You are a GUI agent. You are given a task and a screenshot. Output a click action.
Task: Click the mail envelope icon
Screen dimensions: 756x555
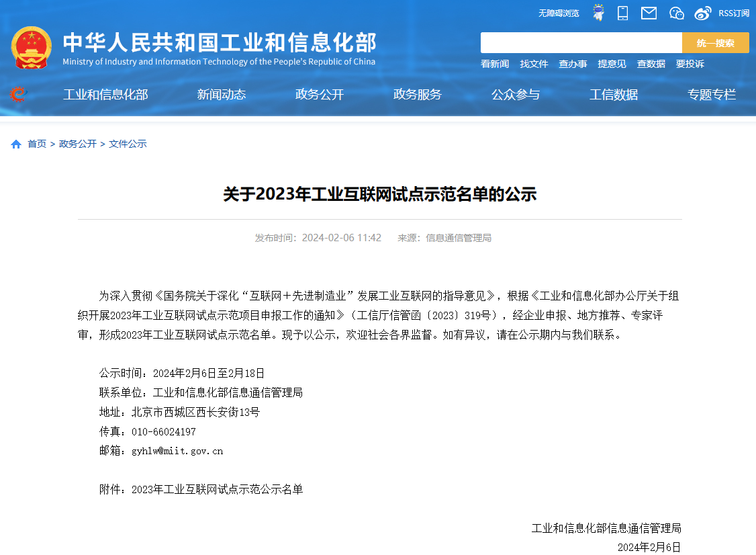(x=649, y=13)
